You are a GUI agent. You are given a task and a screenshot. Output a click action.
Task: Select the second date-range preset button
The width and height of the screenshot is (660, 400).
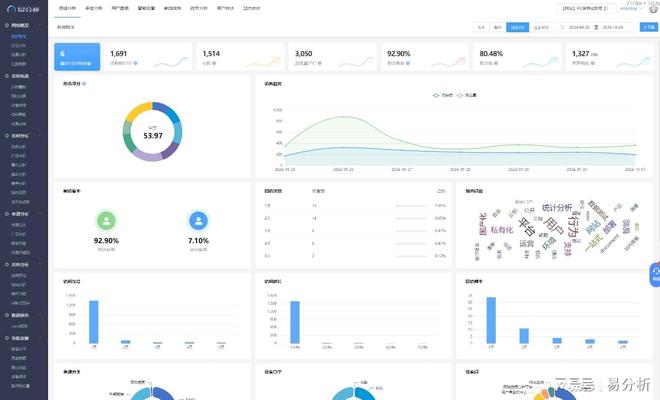point(498,27)
